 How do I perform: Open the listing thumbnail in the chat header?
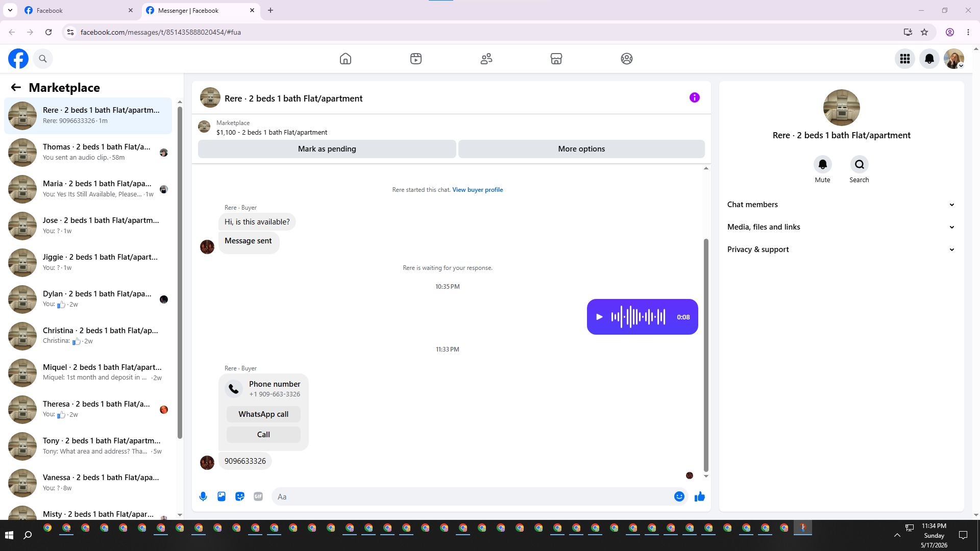210,97
